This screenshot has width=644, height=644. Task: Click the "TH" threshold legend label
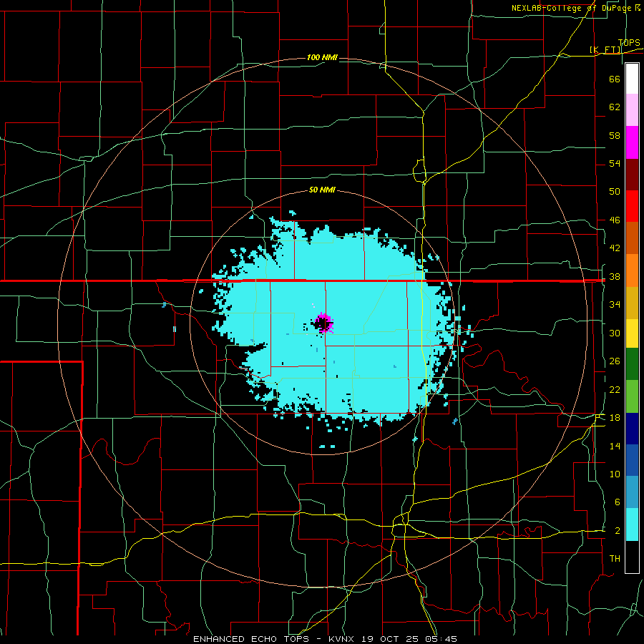[x=615, y=559]
